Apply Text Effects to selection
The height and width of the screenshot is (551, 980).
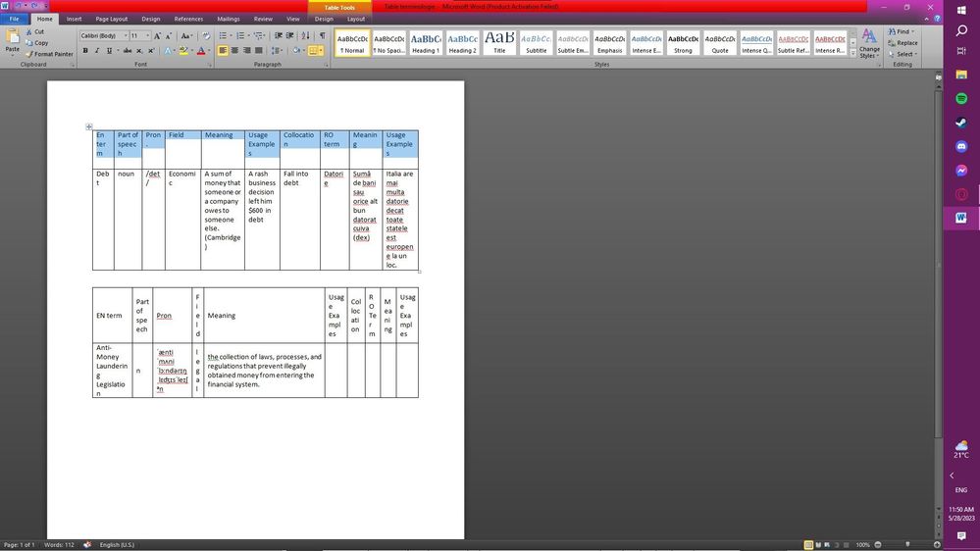168,51
